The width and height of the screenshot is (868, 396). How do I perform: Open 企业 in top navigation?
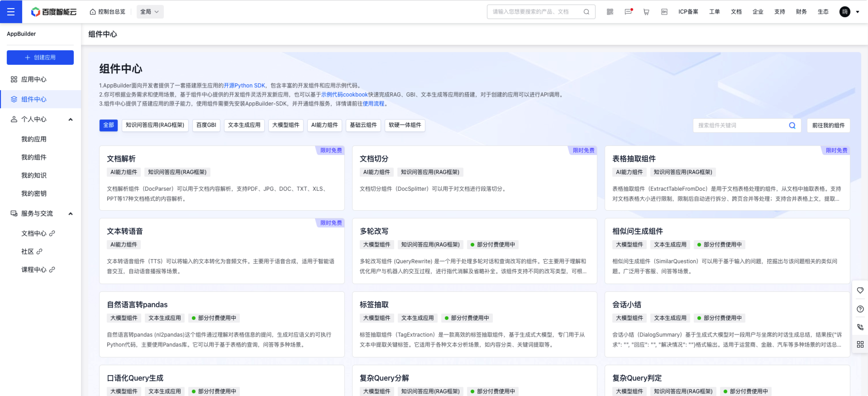click(758, 12)
